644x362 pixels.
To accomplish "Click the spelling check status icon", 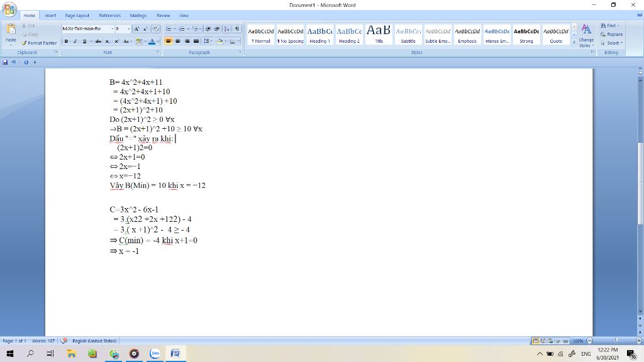I will (64, 341).
